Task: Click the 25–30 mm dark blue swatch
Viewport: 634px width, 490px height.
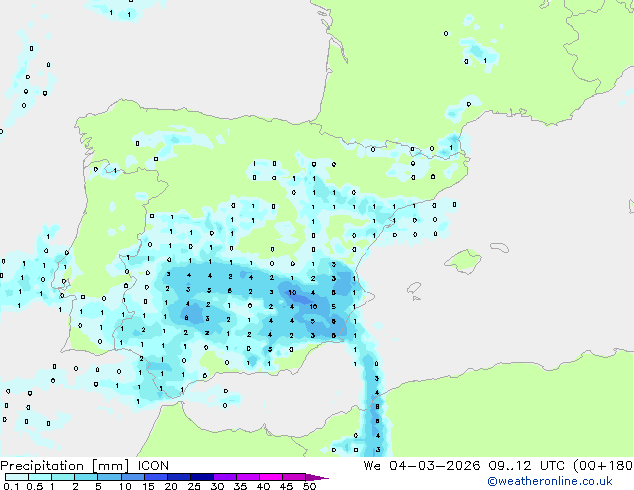Action: (x=201, y=477)
